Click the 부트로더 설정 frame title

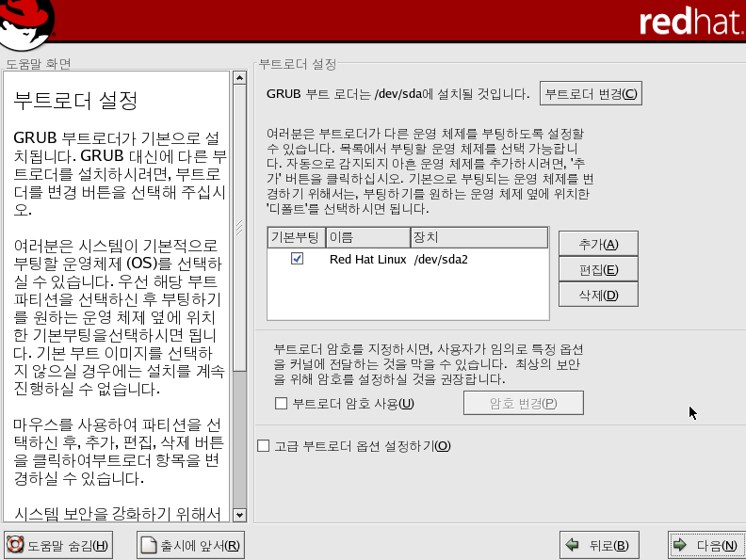298,64
